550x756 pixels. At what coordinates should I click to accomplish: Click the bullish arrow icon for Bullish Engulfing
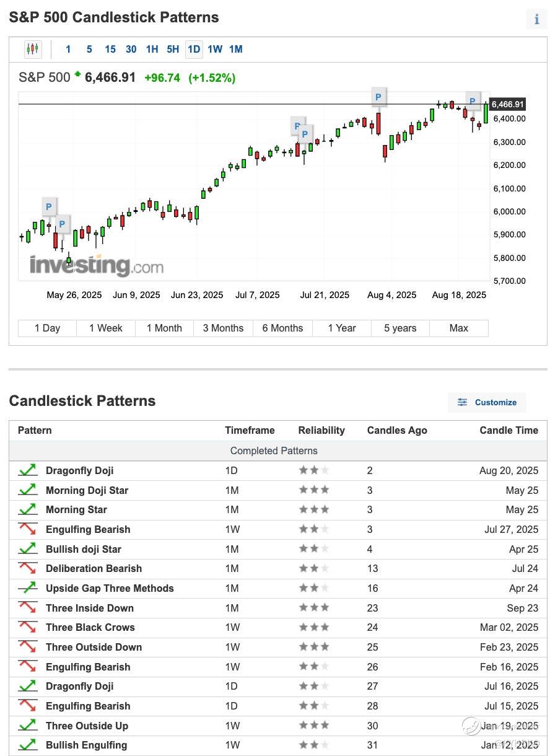(27, 745)
